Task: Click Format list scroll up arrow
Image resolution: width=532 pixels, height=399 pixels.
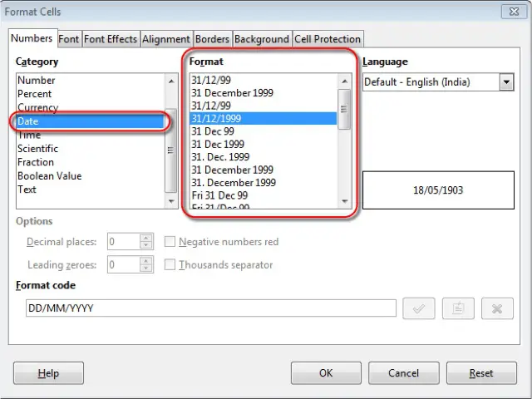Action: 345,81
